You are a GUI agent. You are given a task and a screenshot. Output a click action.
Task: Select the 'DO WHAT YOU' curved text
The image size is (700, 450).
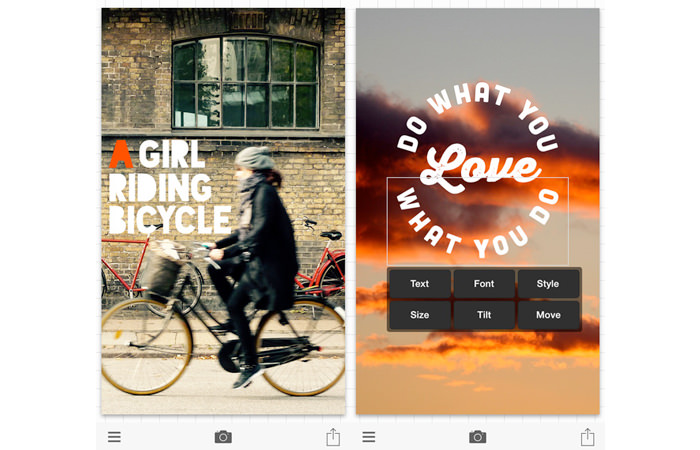(x=478, y=116)
